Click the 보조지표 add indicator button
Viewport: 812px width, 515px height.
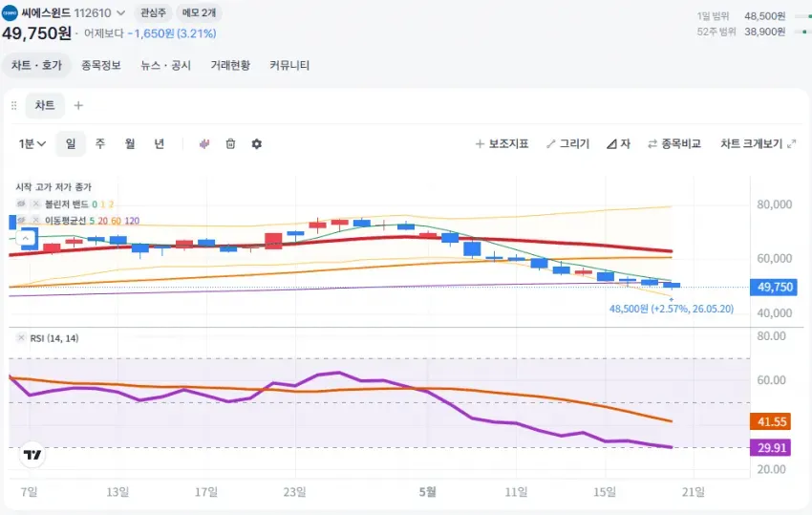click(502, 144)
